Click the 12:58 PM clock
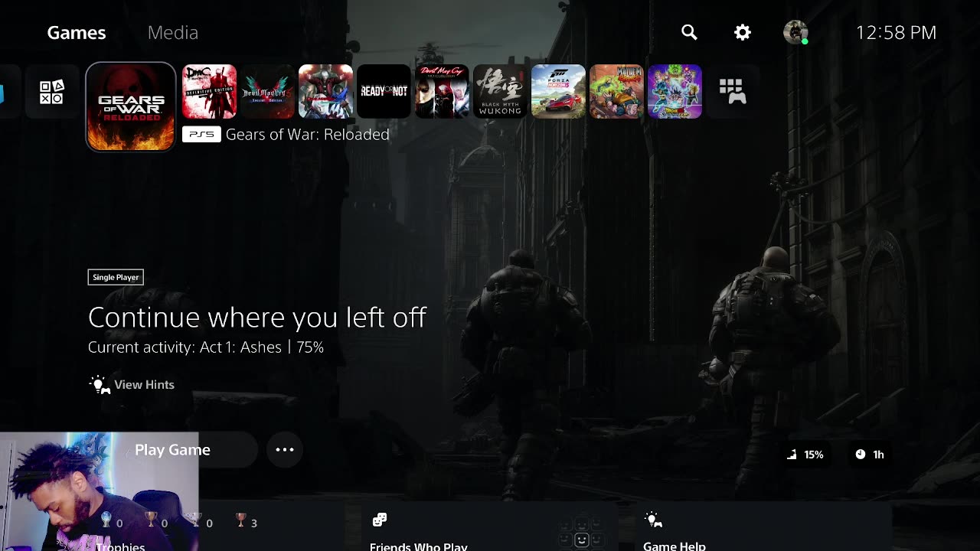This screenshot has height=551, width=980. point(896,32)
